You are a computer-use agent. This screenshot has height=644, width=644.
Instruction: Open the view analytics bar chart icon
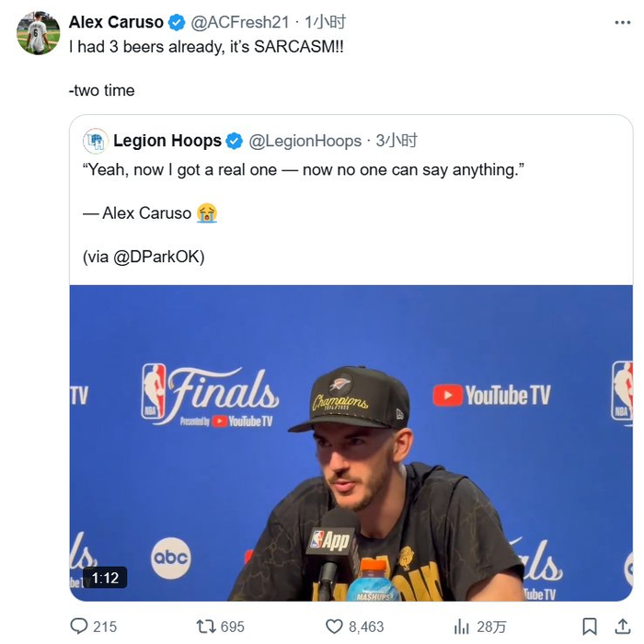pos(461,626)
